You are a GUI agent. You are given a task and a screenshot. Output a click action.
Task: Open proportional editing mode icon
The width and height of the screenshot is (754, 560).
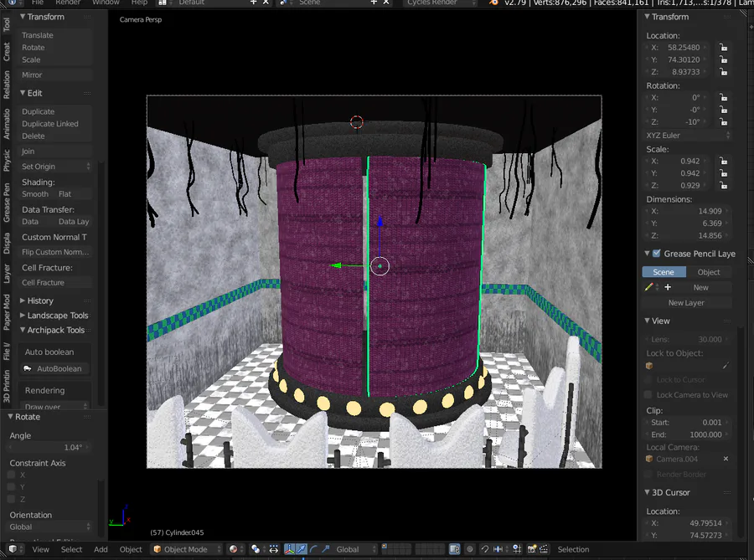pyautogui.click(x=470, y=549)
